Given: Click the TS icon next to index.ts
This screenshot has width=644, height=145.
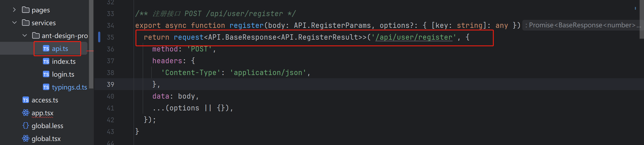Looking at the screenshot, I should [x=46, y=61].
